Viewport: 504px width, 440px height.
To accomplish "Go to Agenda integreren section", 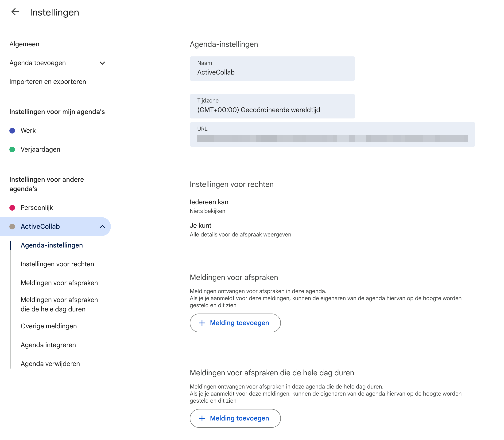I will [48, 345].
